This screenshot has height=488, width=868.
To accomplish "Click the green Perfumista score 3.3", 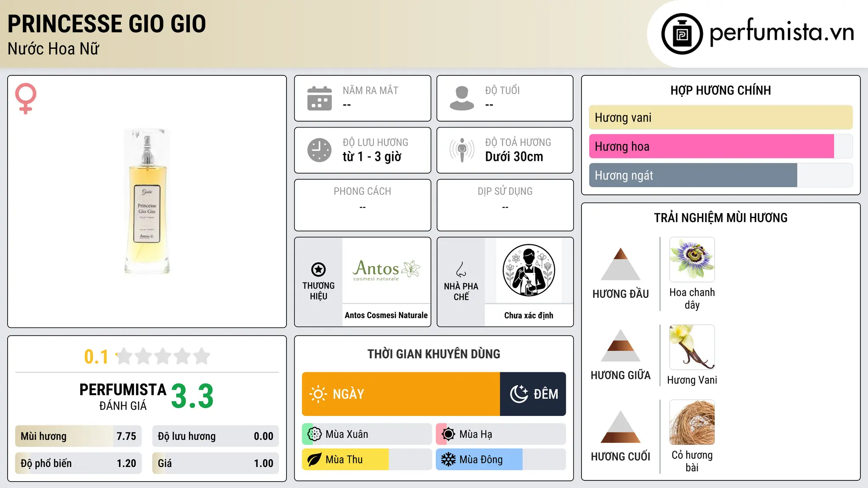I will (192, 396).
